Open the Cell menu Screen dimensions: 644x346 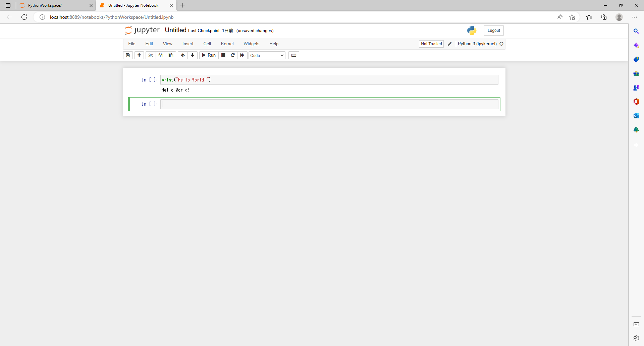[x=207, y=44]
